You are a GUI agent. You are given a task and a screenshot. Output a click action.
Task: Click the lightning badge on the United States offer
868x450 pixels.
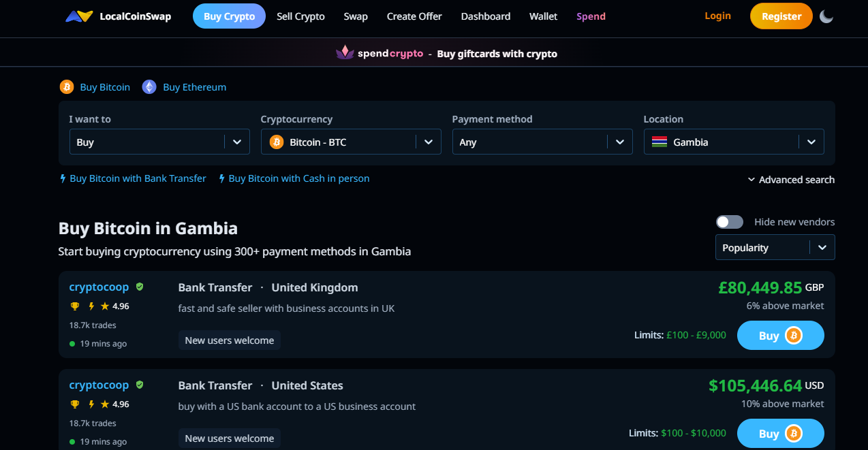coord(91,404)
